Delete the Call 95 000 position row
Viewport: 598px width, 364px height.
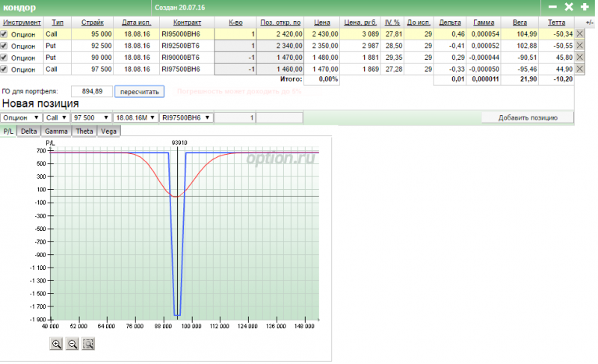point(580,34)
